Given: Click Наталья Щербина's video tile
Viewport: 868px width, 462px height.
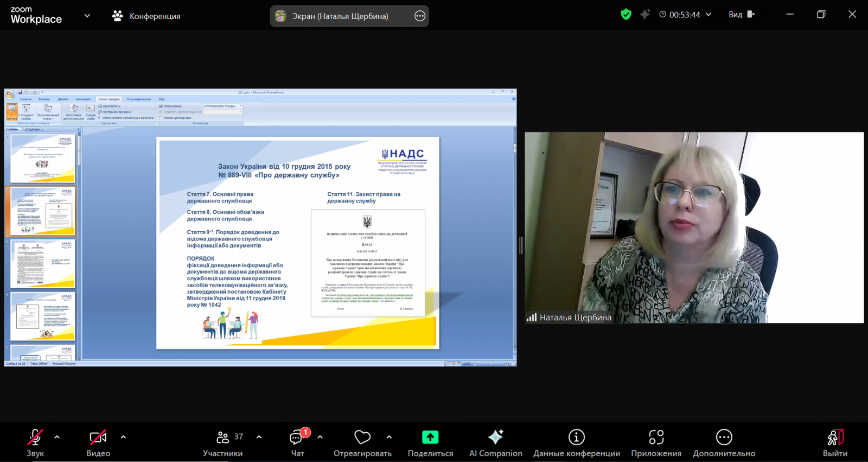Looking at the screenshot, I should 694,227.
